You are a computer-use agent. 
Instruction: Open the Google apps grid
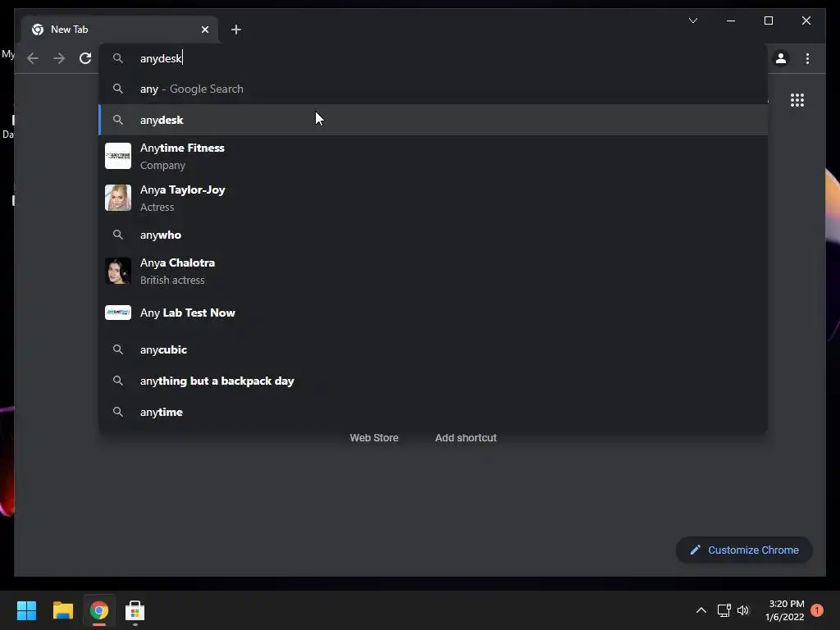click(797, 100)
